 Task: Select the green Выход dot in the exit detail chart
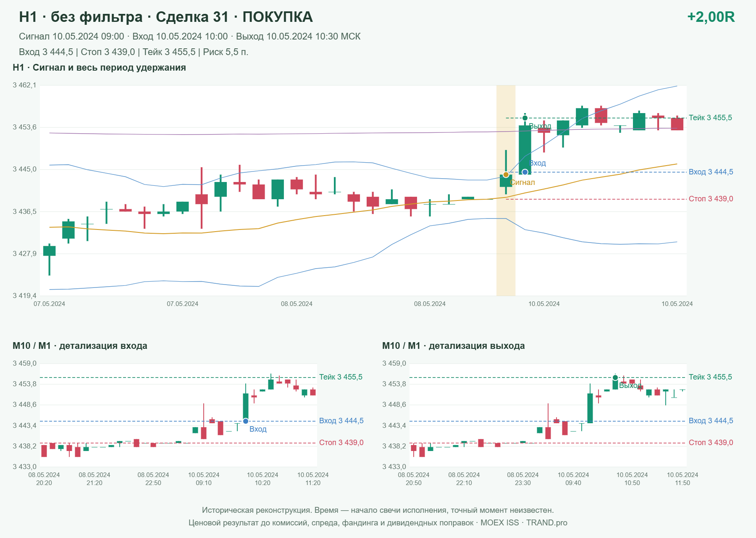(x=615, y=377)
